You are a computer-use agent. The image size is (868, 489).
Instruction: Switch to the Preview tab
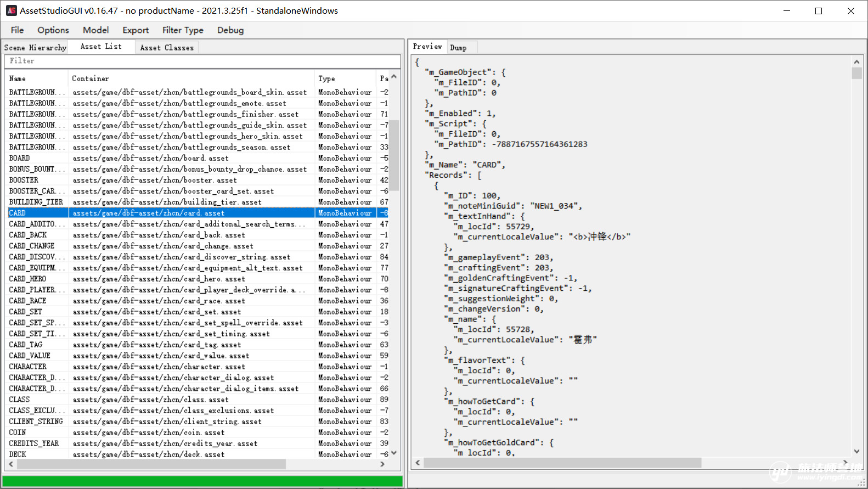427,47
